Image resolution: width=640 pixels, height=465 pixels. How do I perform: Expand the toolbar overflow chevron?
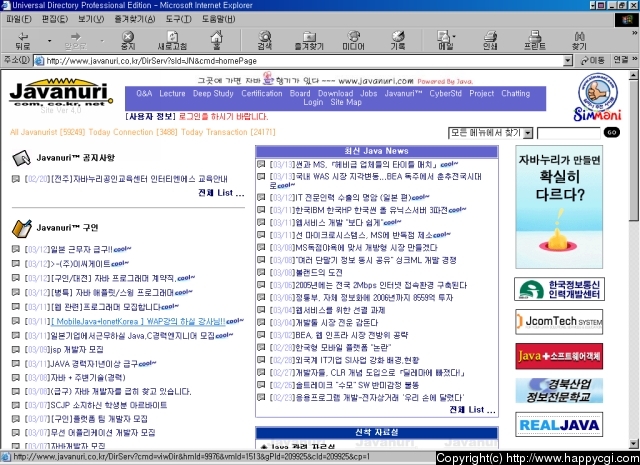[635, 33]
